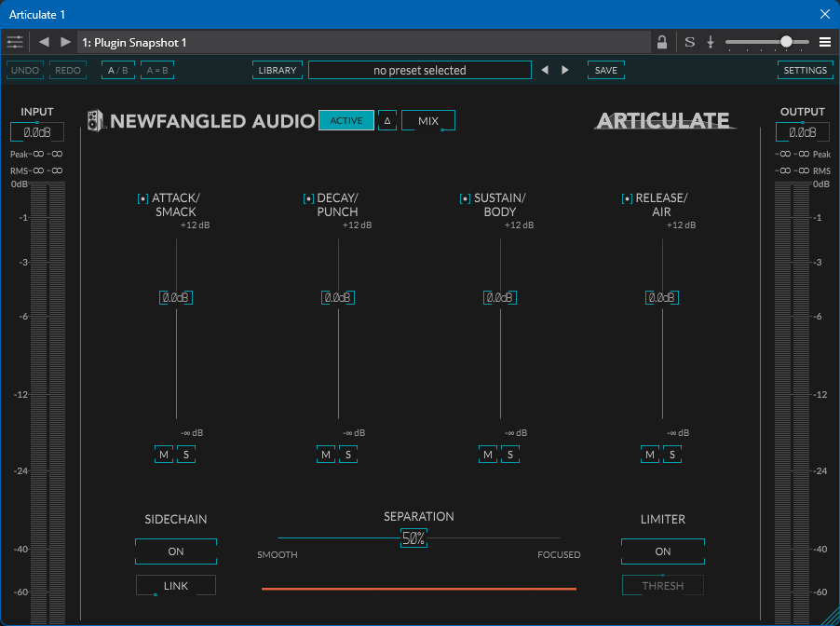Image resolution: width=840 pixels, height=626 pixels.
Task: Open the SETTINGS panel
Action: (806, 70)
